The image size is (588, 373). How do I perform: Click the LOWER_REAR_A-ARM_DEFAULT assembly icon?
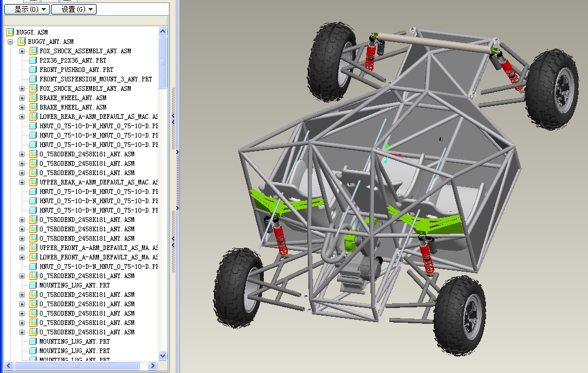click(x=33, y=117)
